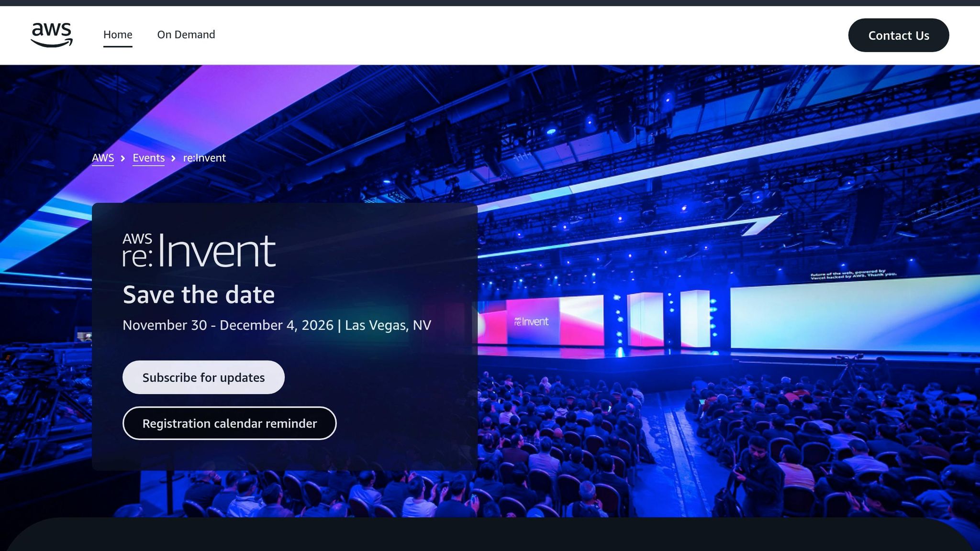
Task: Subscribe for updates
Action: tap(203, 377)
